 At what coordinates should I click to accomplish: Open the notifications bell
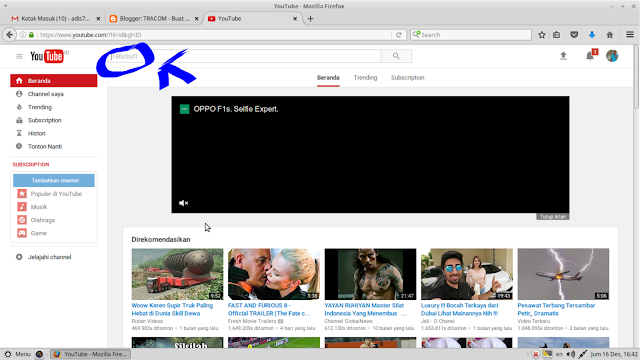[x=590, y=56]
